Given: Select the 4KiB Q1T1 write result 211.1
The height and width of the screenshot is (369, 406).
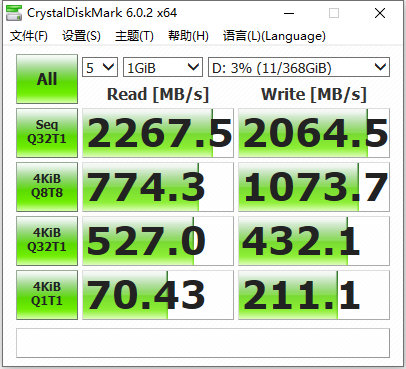Looking at the screenshot, I should [314, 295].
